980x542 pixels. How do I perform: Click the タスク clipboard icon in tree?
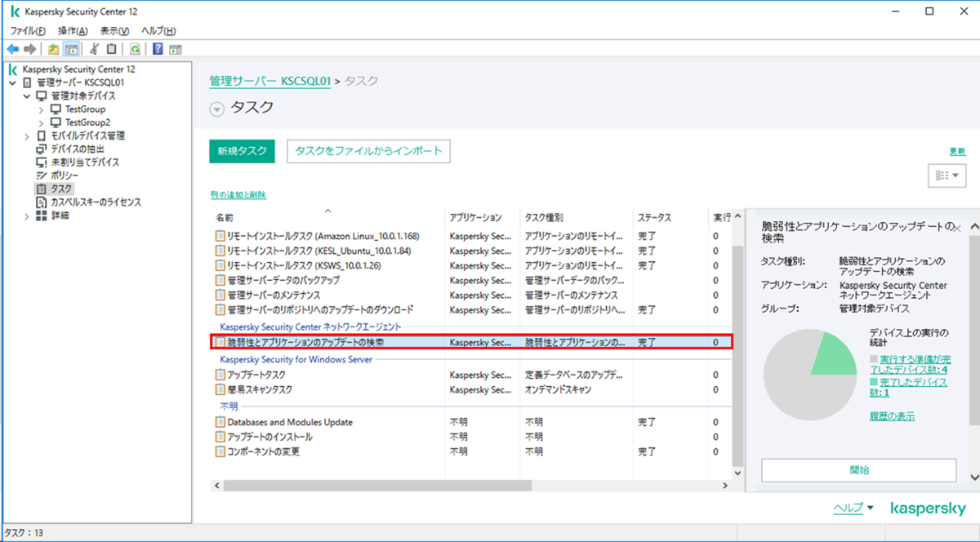click(42, 189)
